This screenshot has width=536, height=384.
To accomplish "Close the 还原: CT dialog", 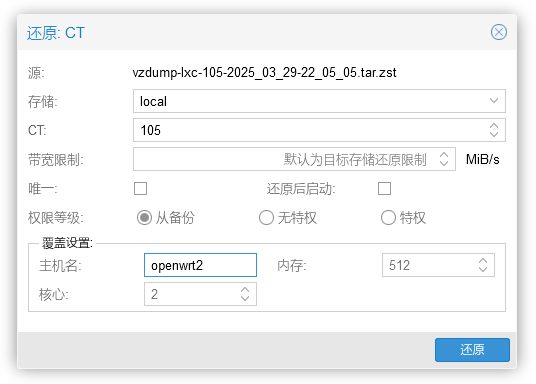I will click(x=499, y=32).
